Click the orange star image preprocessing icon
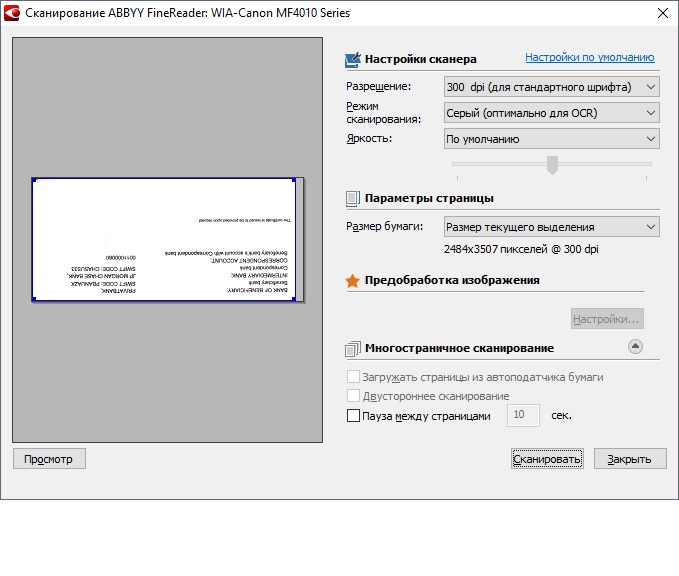Viewport: 679px width, 576px height. click(352, 281)
